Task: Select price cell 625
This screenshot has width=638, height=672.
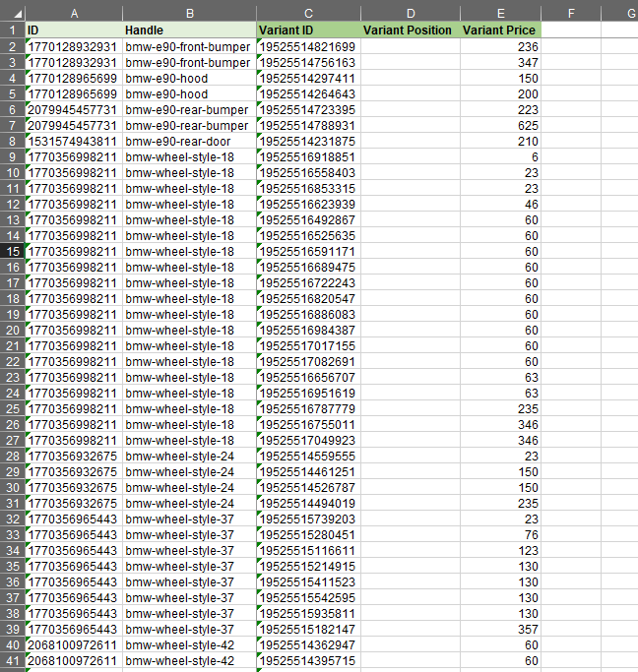Action: point(501,126)
